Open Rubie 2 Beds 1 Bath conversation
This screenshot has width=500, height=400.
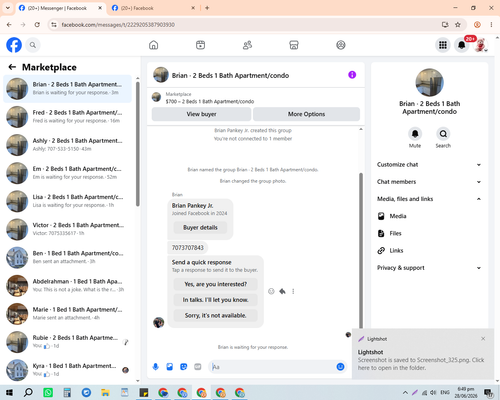click(x=68, y=342)
